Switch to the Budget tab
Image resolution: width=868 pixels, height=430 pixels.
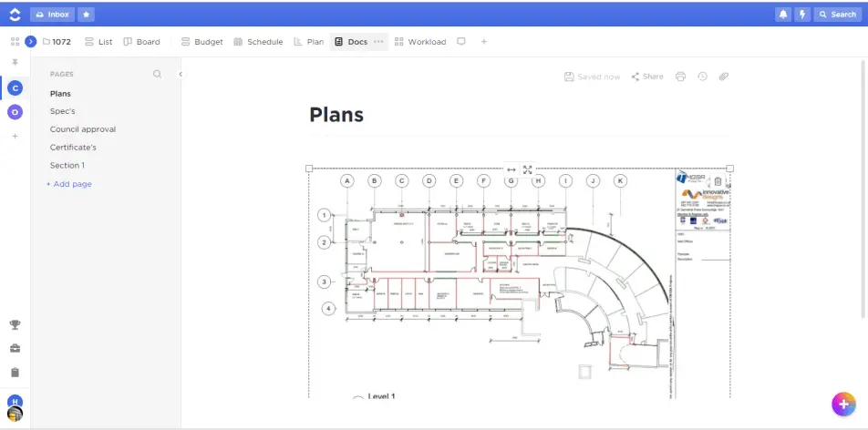202,42
